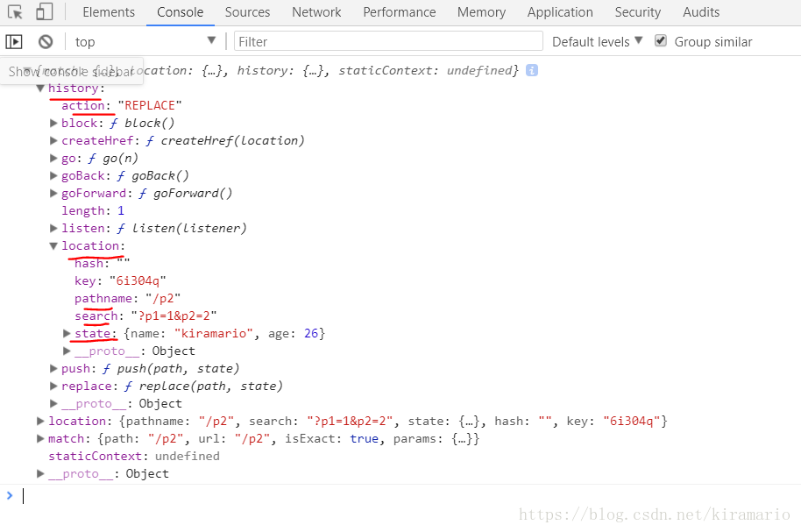Collapse the history object
This screenshot has width=801, height=532.
click(40, 89)
